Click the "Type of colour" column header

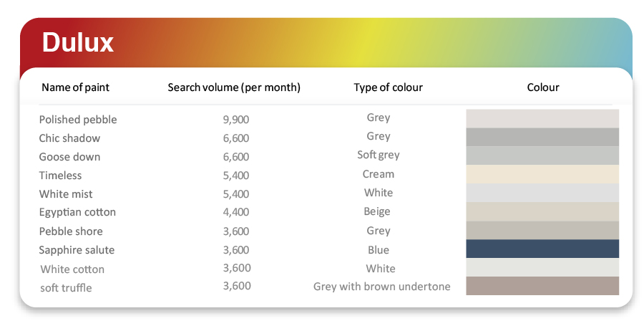388,87
